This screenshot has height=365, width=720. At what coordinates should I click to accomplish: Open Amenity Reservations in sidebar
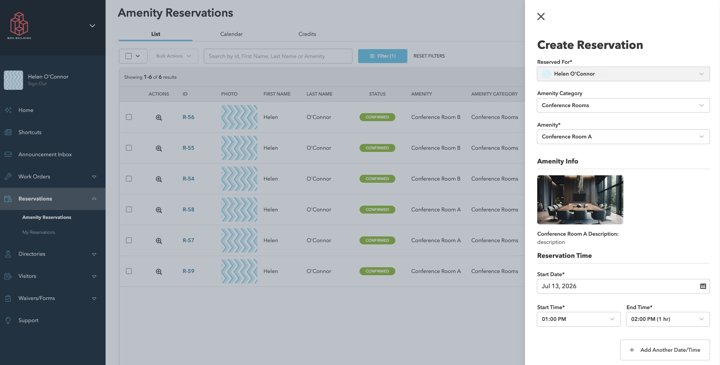47,217
